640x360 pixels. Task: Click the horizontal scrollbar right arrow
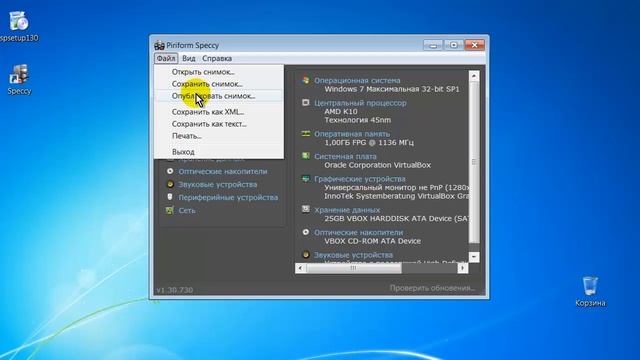click(462, 268)
